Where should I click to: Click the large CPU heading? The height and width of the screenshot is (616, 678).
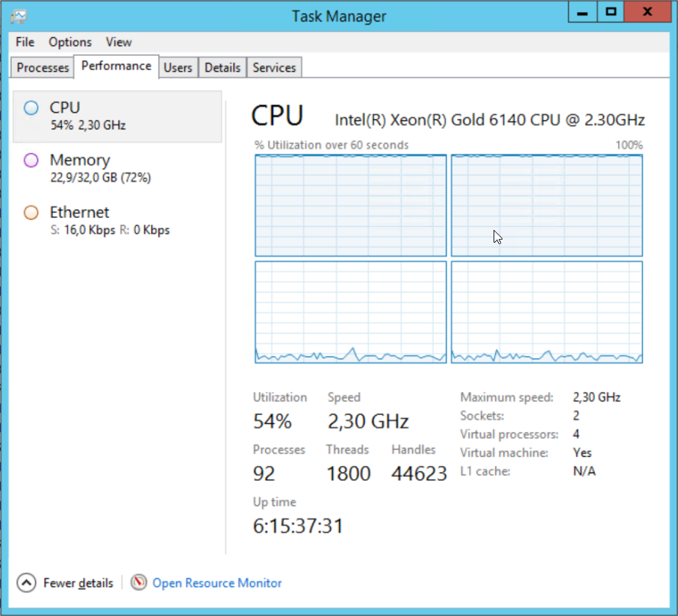[x=277, y=116]
